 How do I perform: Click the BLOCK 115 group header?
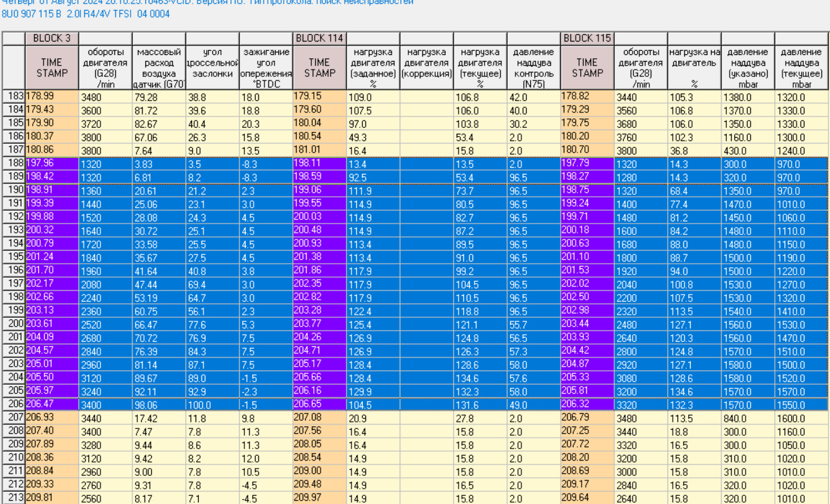[587, 38]
